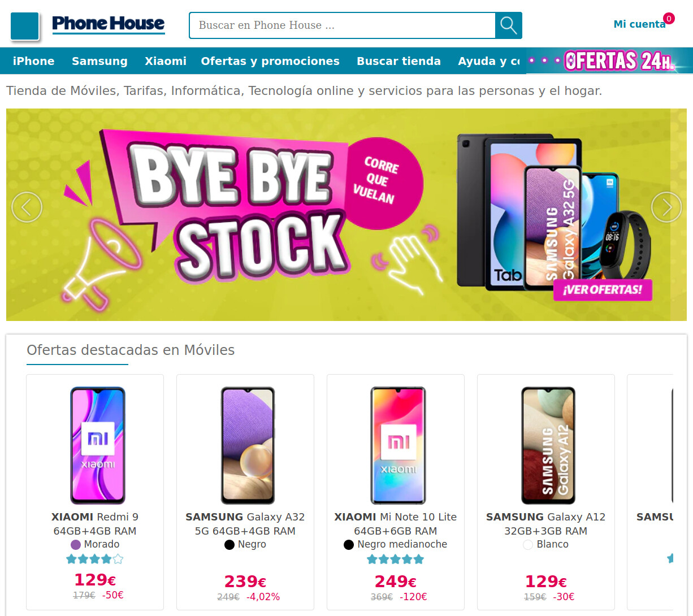Expand Ofertas y promociones menu

(270, 61)
